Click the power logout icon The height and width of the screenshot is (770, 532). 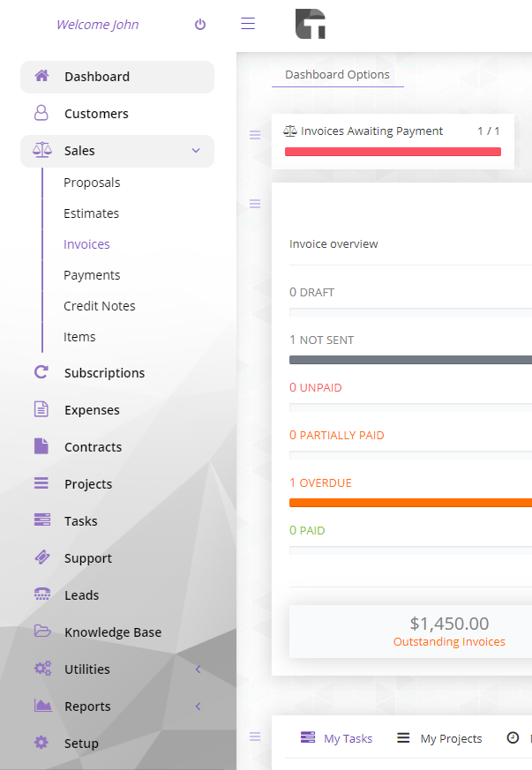200,25
